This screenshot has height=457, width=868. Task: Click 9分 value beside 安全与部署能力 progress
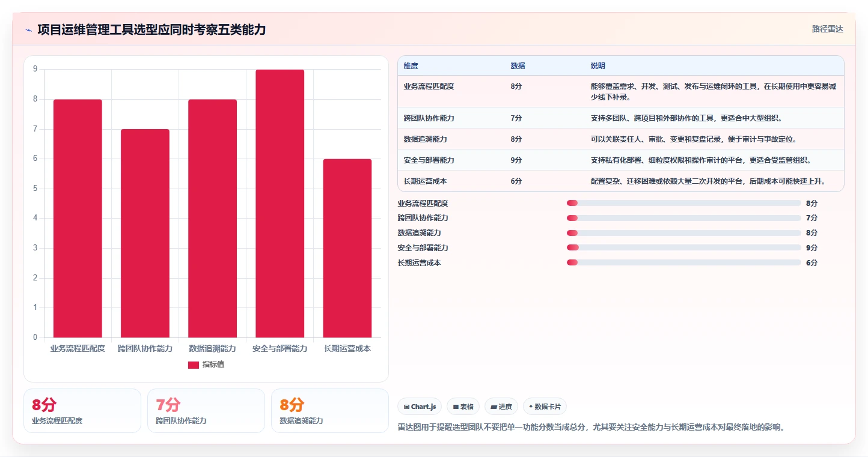pos(812,248)
